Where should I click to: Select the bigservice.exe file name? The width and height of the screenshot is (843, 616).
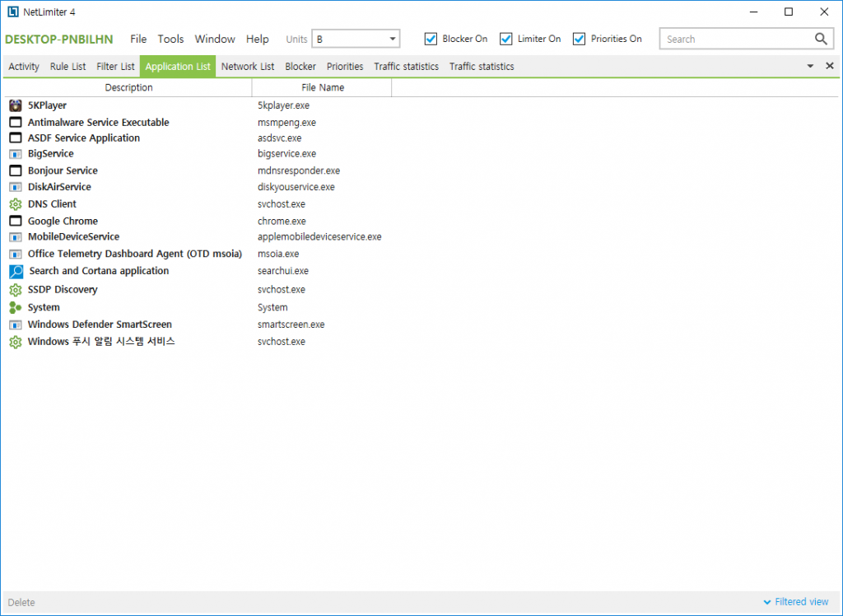(286, 154)
